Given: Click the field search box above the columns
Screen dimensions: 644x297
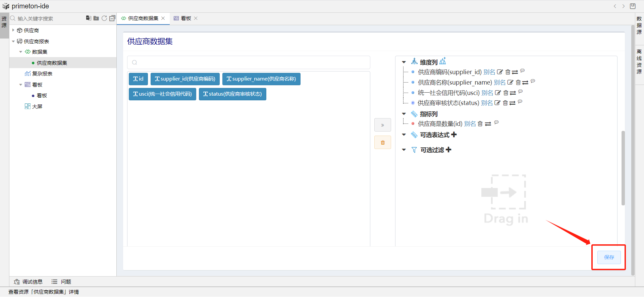Looking at the screenshot, I should point(249,62).
